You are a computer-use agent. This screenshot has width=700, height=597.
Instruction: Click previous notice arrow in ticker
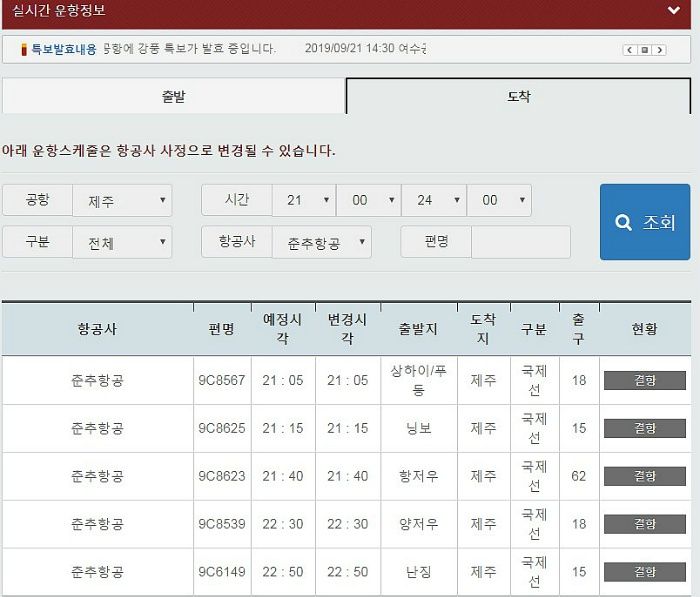(629, 50)
